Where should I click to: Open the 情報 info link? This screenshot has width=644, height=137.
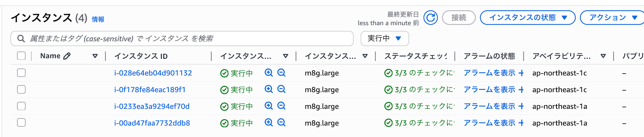98,20
